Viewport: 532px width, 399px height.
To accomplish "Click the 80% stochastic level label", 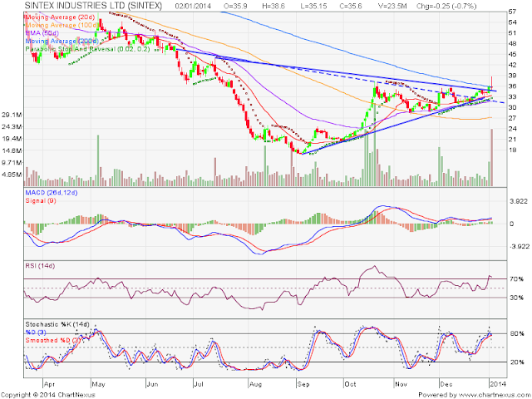I will coord(517,333).
